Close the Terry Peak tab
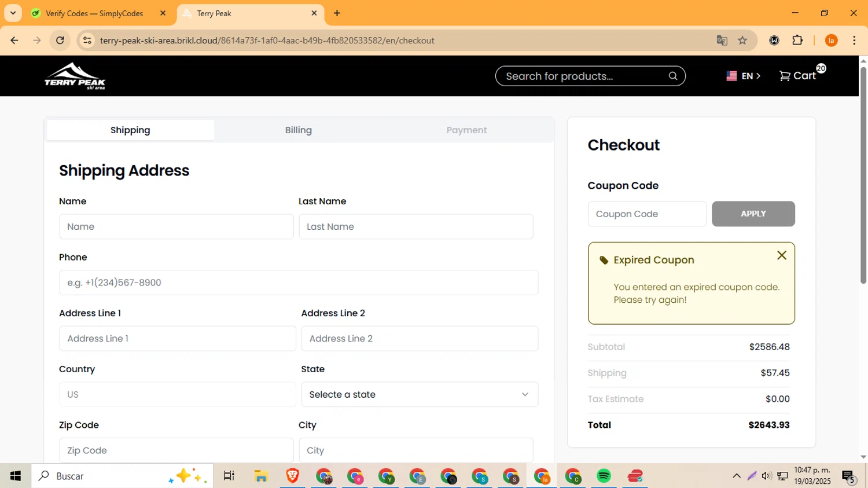The width and height of the screenshot is (868, 488). click(314, 13)
